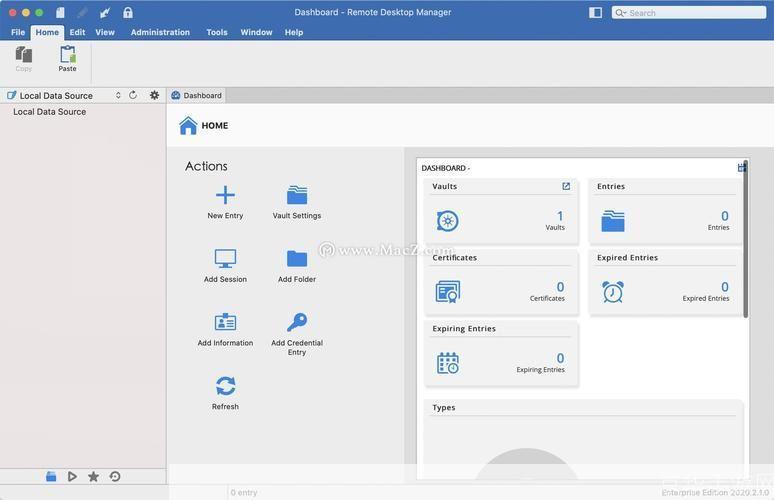Click the play sessions icon in bottom bar
Viewport: 774px width, 500px height.
[72, 476]
